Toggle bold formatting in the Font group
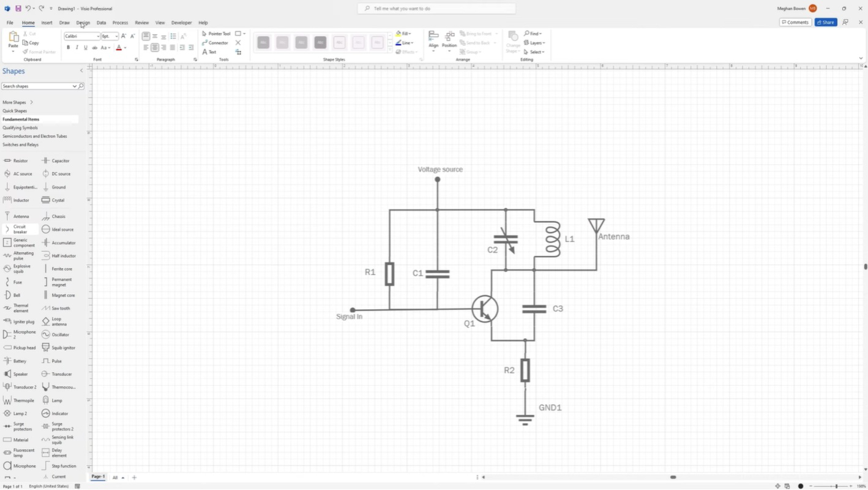The image size is (868, 490). 69,47
